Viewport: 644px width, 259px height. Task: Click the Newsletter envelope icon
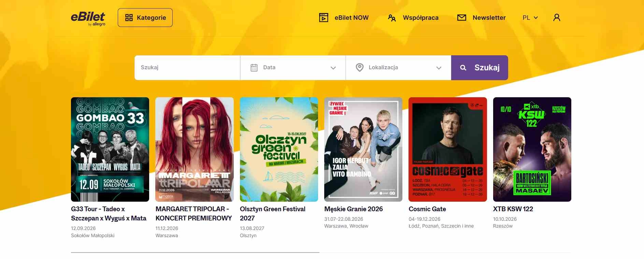coord(461,17)
